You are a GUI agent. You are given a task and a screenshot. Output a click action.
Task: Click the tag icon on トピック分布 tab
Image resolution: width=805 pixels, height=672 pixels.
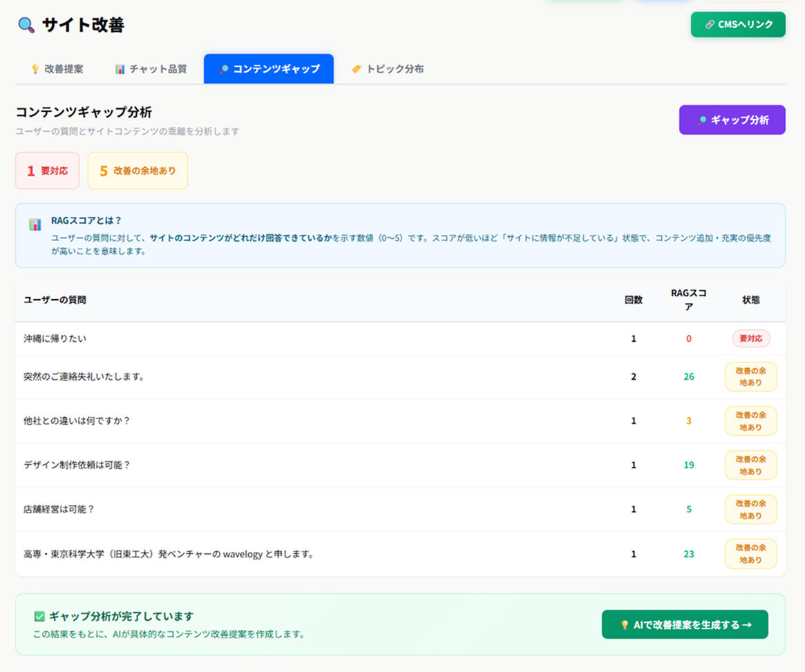pos(357,69)
